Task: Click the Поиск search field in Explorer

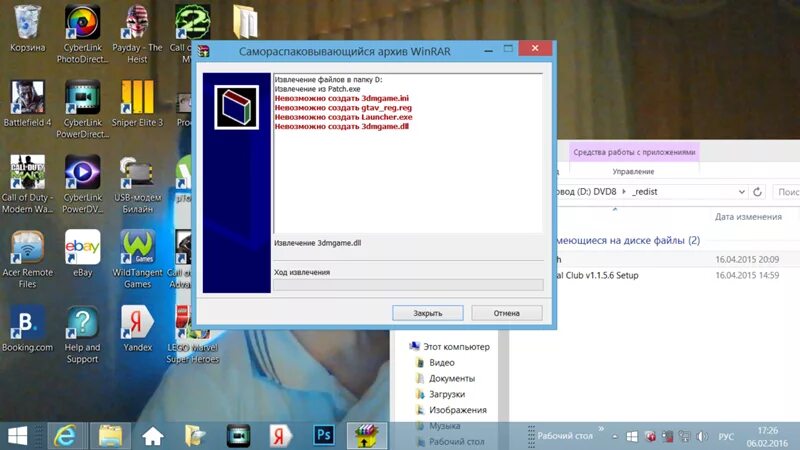Action: coord(786,192)
